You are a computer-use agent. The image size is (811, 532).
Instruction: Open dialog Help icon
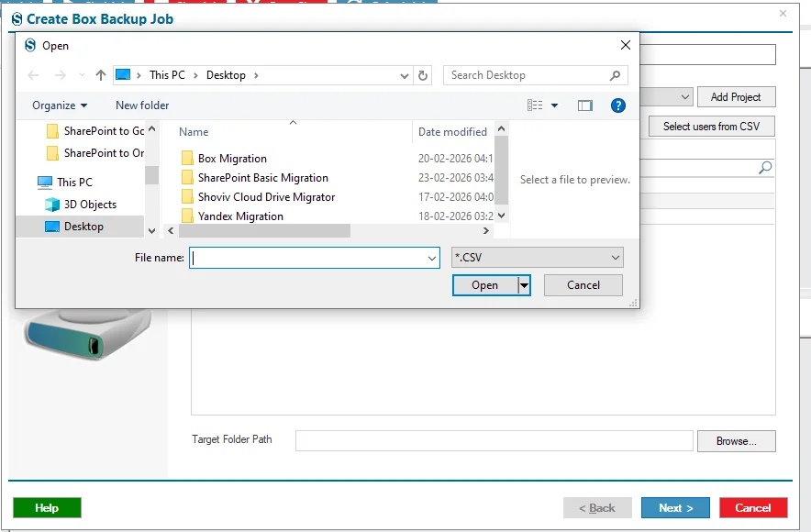click(x=618, y=105)
